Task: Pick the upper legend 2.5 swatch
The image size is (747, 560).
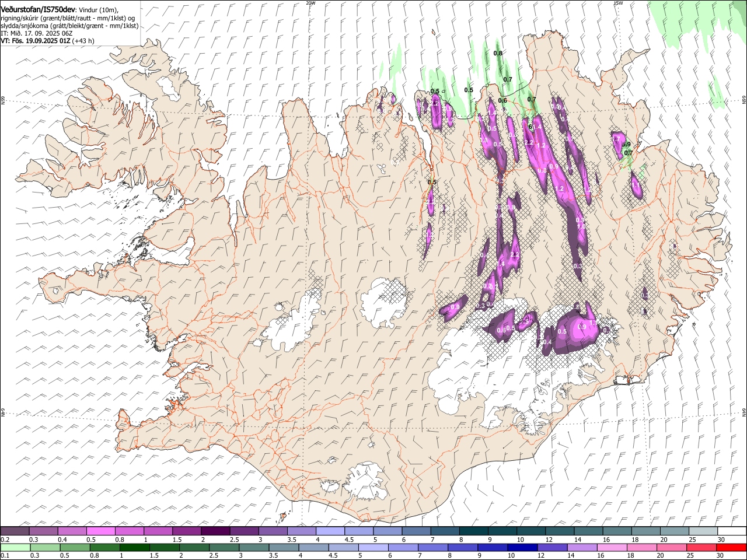Action: 244,531
